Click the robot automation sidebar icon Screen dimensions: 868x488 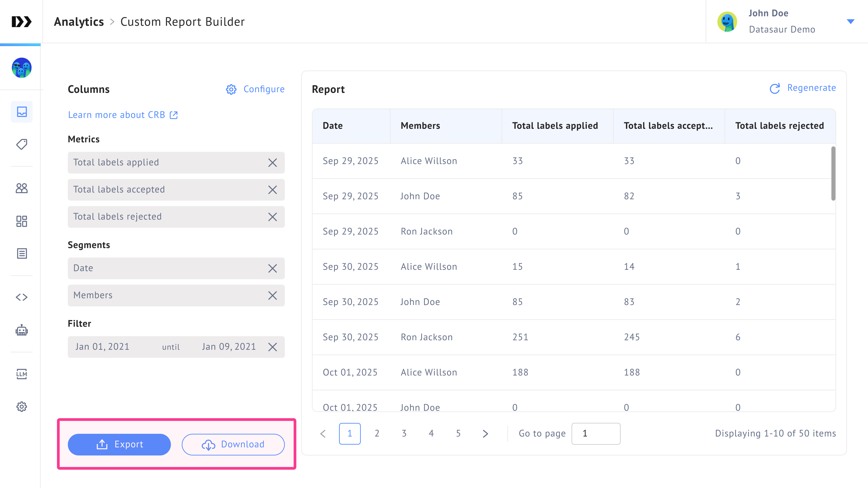21,330
